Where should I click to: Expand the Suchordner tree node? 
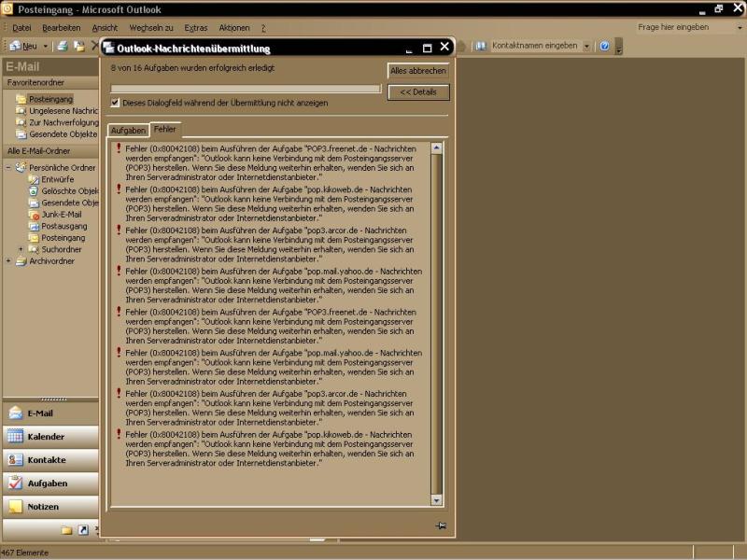[21, 249]
